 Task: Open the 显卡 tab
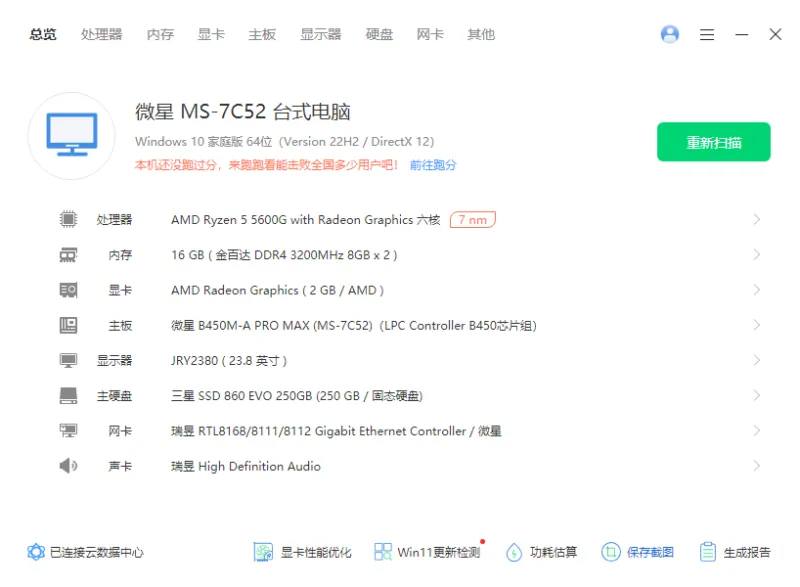click(x=211, y=34)
